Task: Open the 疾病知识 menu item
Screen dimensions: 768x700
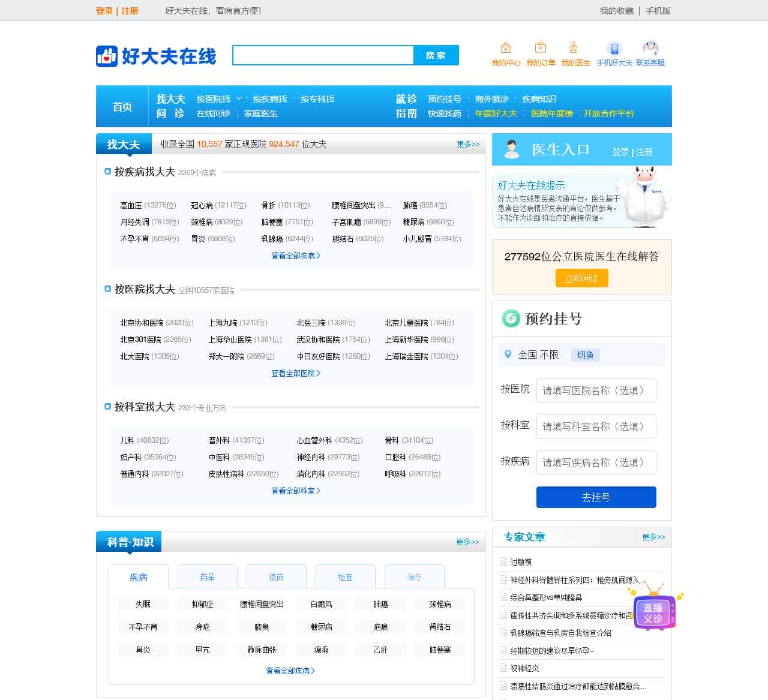Action: coord(541,99)
